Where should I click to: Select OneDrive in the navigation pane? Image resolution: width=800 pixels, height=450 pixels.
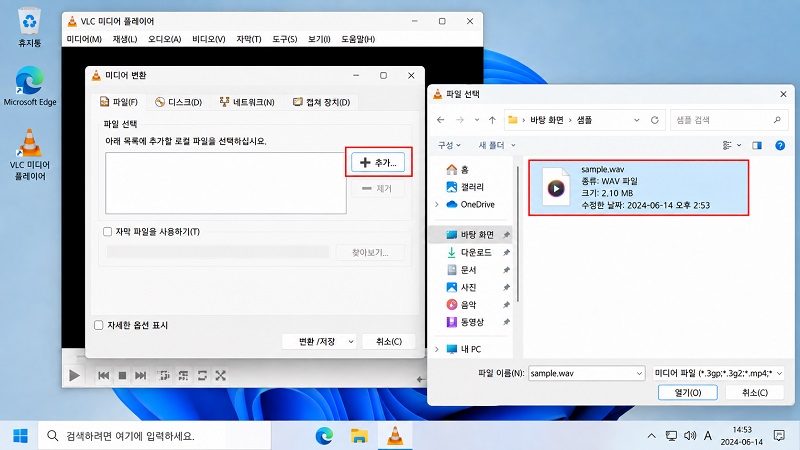coord(470,204)
